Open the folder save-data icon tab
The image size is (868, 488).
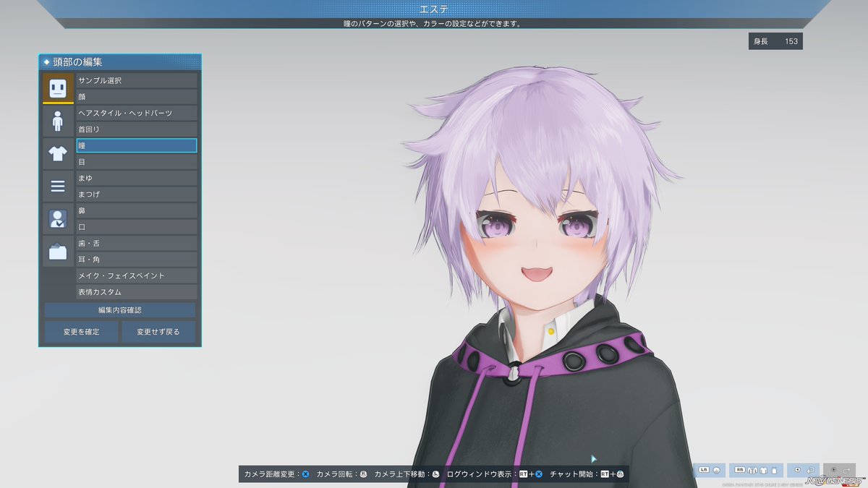click(x=58, y=251)
